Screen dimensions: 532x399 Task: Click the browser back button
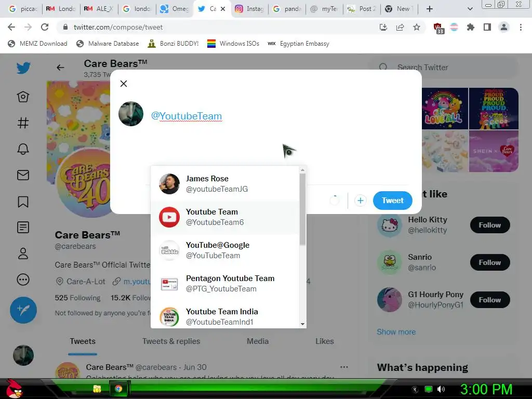tap(11, 27)
